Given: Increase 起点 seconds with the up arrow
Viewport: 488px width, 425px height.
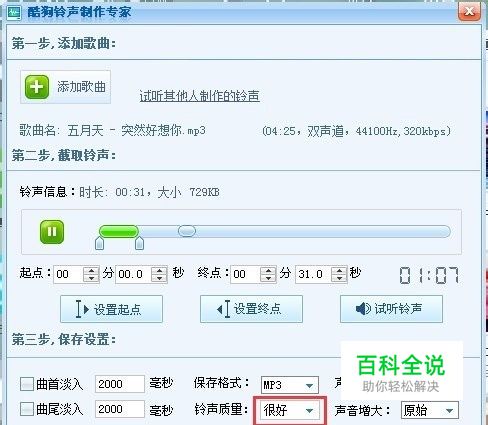Looking at the screenshot, I should coord(159,270).
